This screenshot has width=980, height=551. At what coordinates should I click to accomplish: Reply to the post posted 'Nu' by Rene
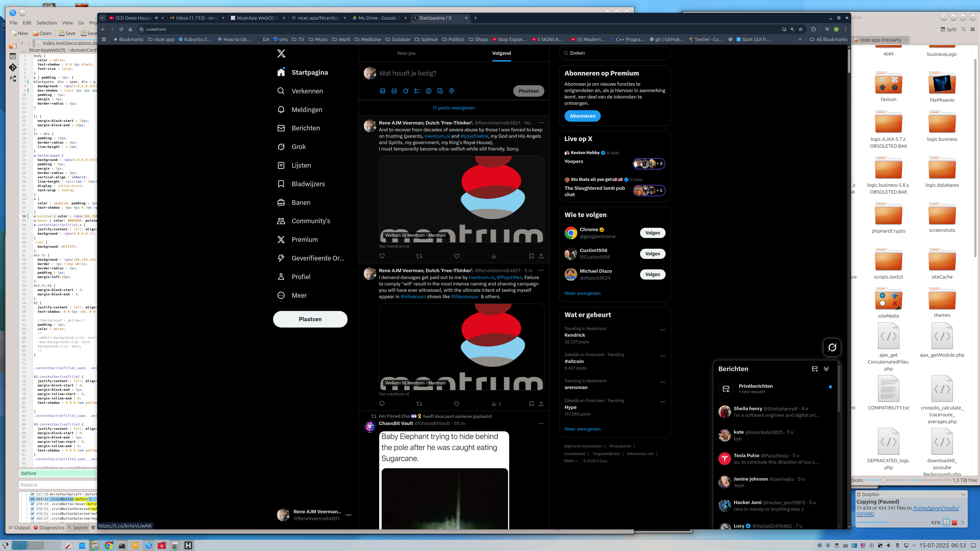coord(382,256)
